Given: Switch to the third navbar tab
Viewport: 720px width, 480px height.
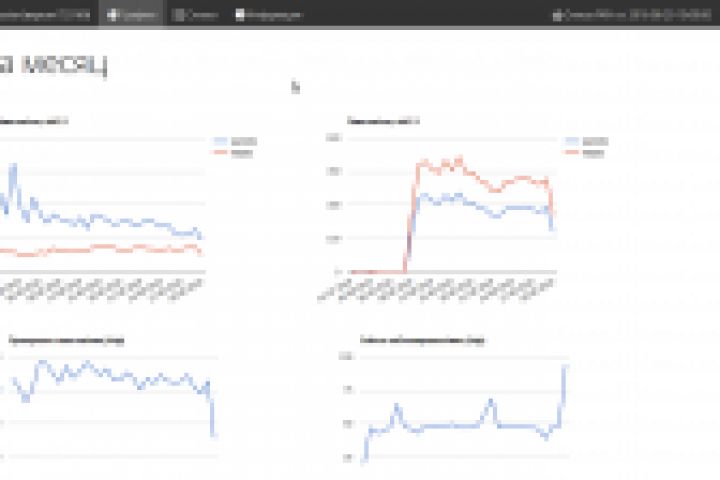Looking at the screenshot, I should pyautogui.click(x=269, y=15).
